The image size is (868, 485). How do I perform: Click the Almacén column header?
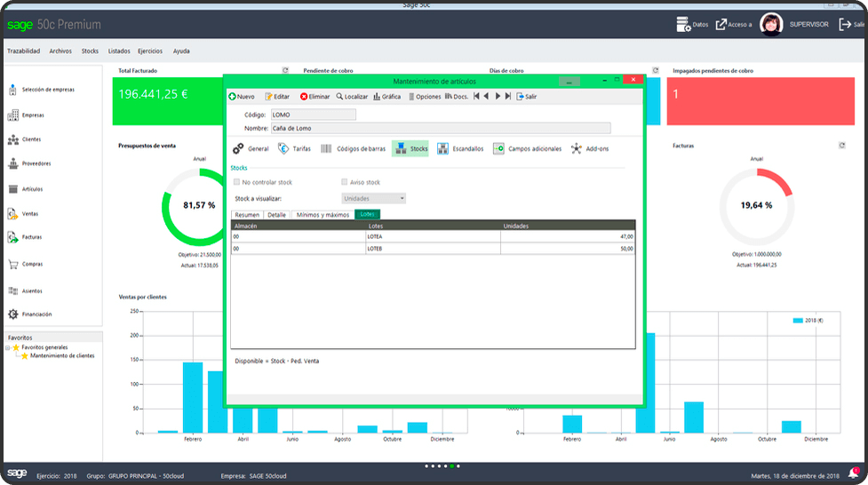point(299,226)
